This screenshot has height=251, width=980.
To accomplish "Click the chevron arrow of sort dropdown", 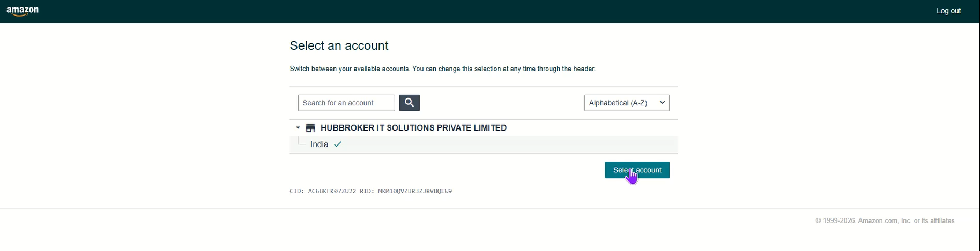I will pyautogui.click(x=663, y=102).
